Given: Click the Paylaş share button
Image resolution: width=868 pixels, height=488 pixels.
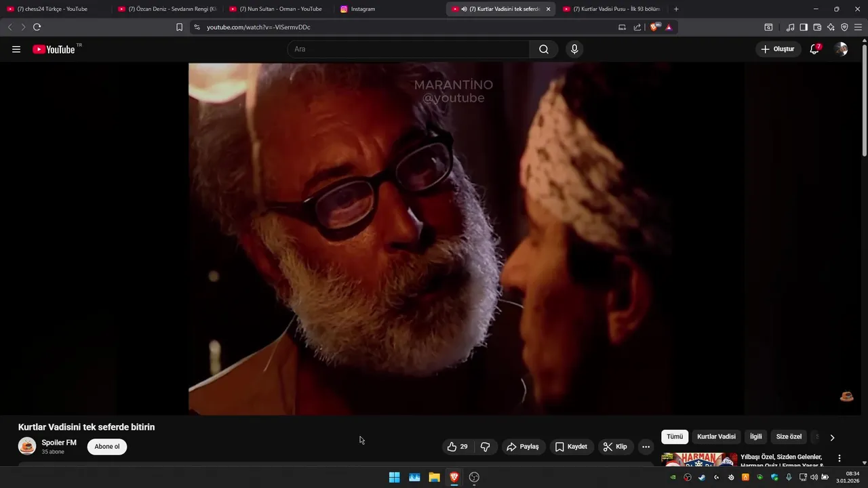Looking at the screenshot, I should pyautogui.click(x=523, y=447).
